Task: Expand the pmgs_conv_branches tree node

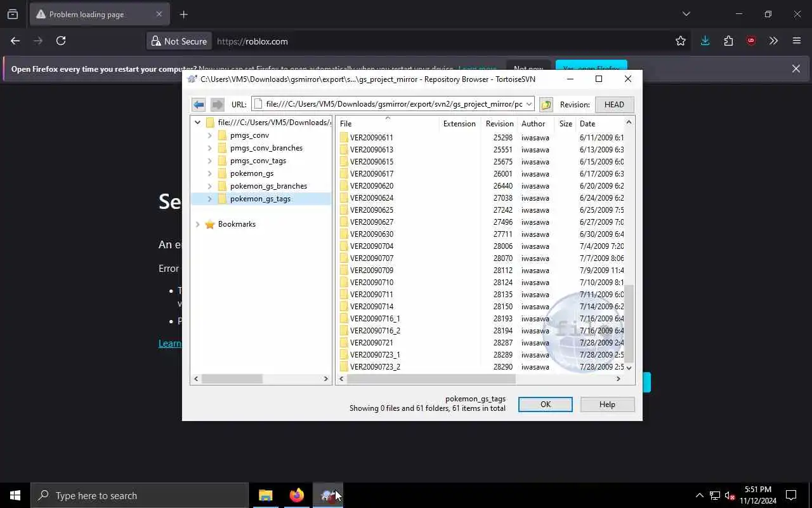Action: (210, 148)
